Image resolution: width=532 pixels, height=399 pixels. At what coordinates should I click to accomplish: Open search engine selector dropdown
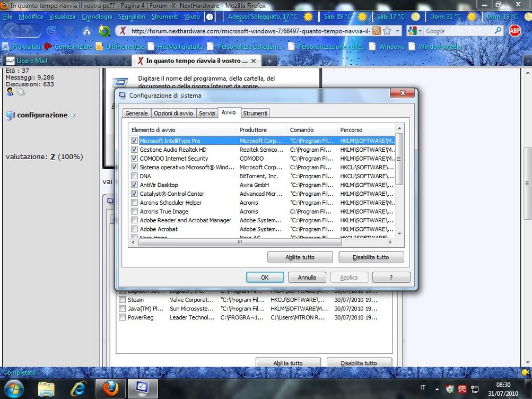[x=420, y=31]
